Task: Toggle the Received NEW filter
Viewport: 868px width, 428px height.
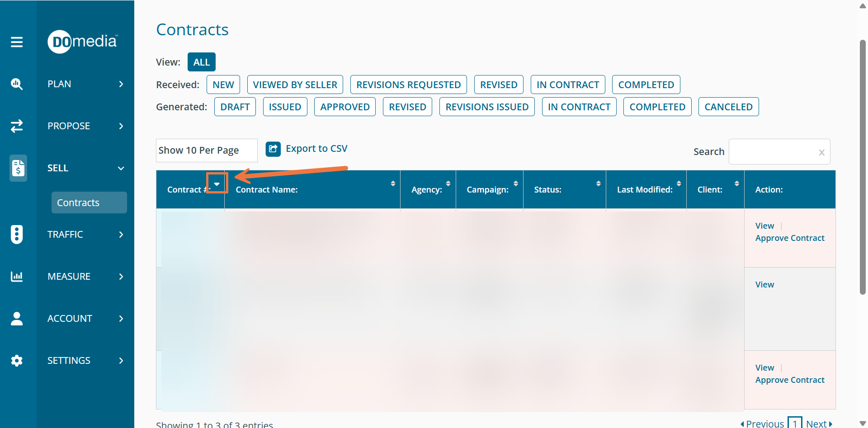Action: (223, 85)
